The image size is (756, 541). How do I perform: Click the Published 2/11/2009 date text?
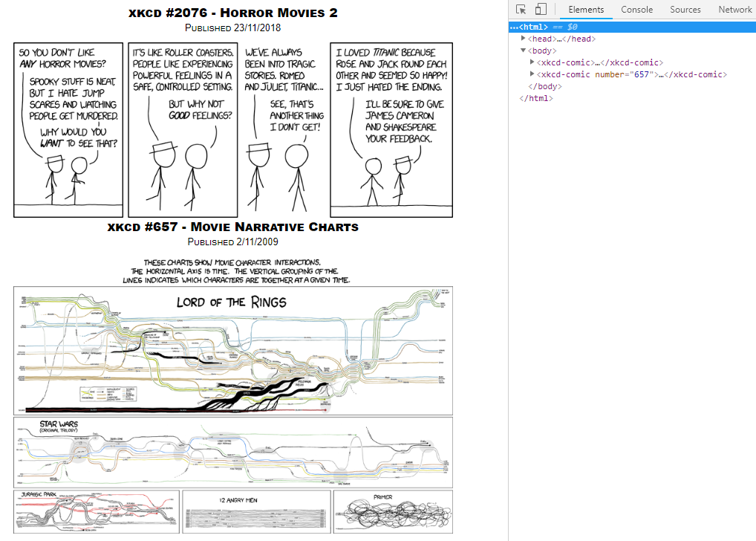tap(233, 242)
